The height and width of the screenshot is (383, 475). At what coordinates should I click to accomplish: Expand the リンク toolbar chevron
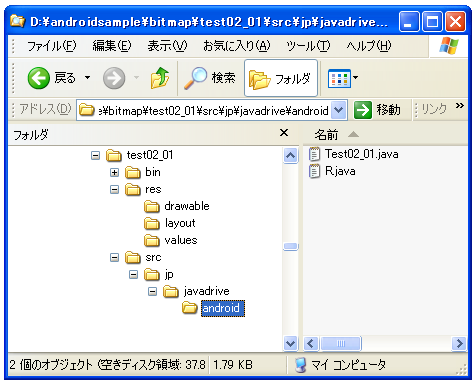pos(460,106)
